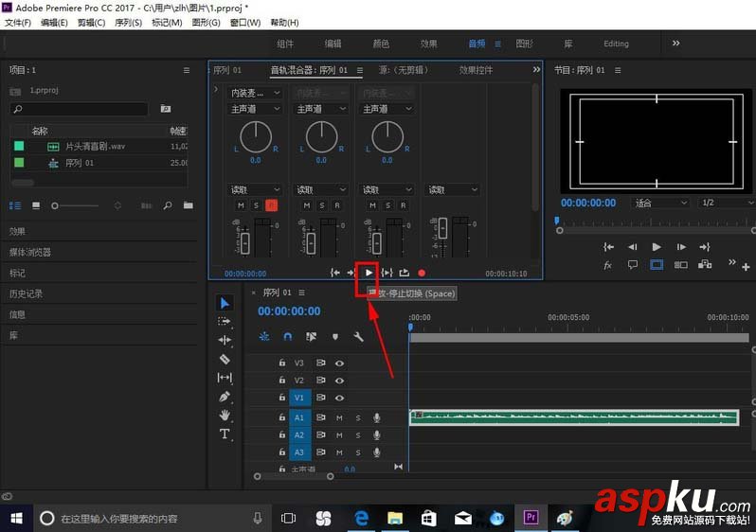
Task: Show more workspaces overflow arrows
Action: [676, 43]
